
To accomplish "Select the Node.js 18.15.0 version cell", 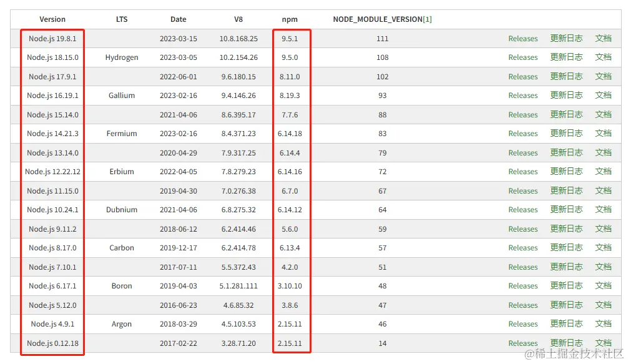I will point(52,57).
